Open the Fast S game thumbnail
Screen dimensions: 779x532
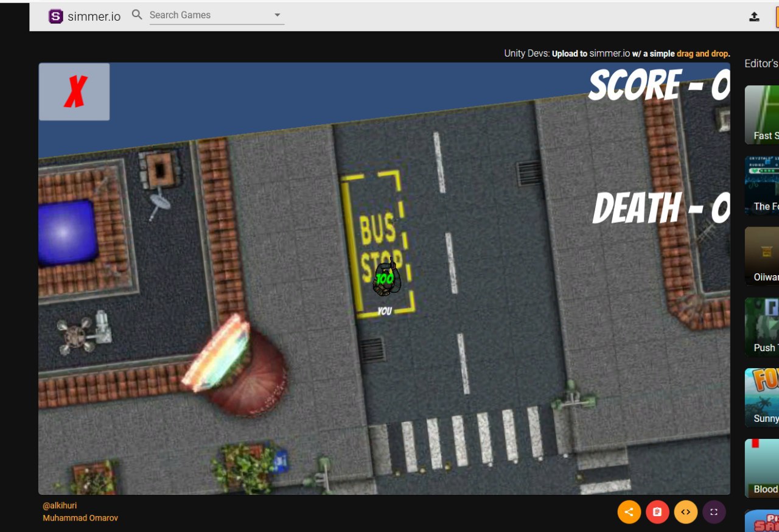[x=762, y=114]
